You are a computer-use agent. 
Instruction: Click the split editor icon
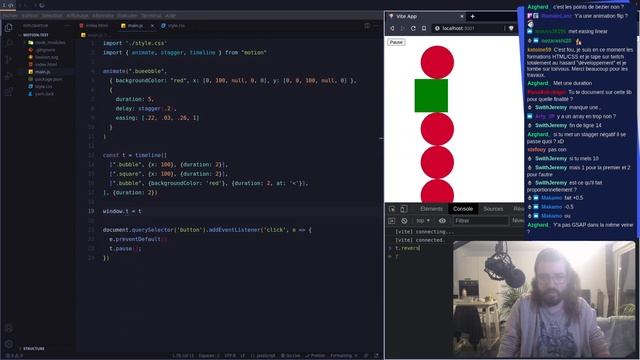pos(367,26)
